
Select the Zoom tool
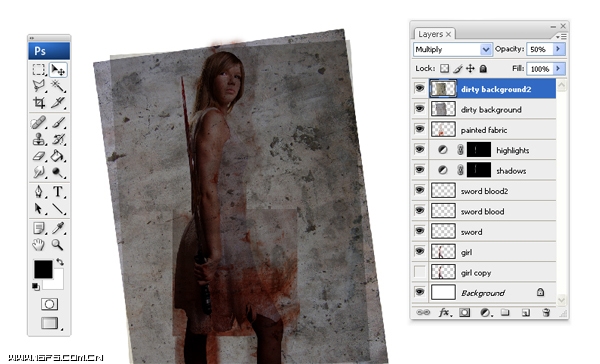(58, 244)
